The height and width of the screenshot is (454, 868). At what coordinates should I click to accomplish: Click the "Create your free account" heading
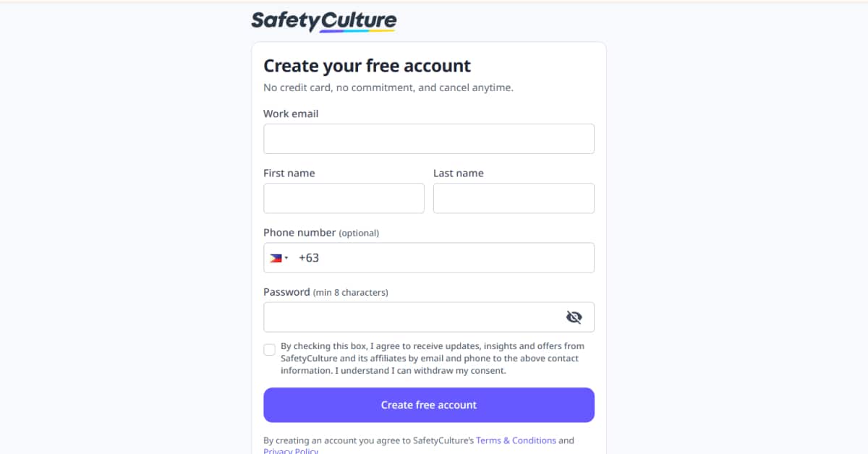[x=367, y=66]
